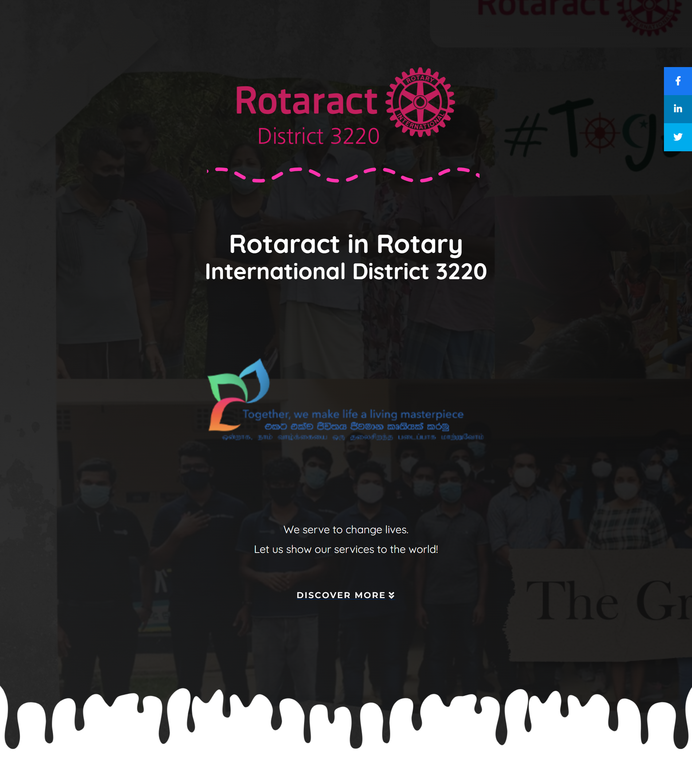
Task: Click text "Let us show our services to the world!"
Action: [x=346, y=549]
